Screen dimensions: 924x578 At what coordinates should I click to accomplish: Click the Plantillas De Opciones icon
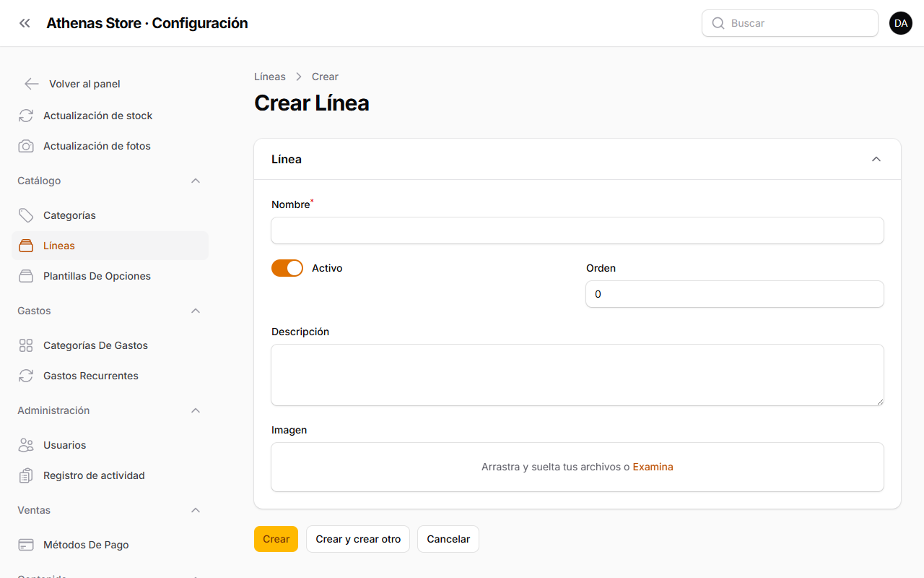(x=26, y=276)
